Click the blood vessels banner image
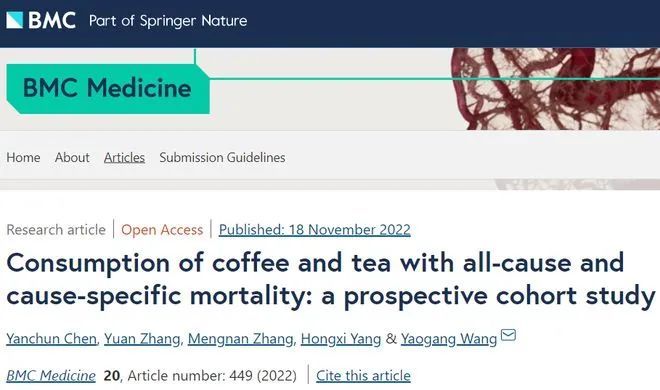The width and height of the screenshot is (660, 390). (x=555, y=89)
